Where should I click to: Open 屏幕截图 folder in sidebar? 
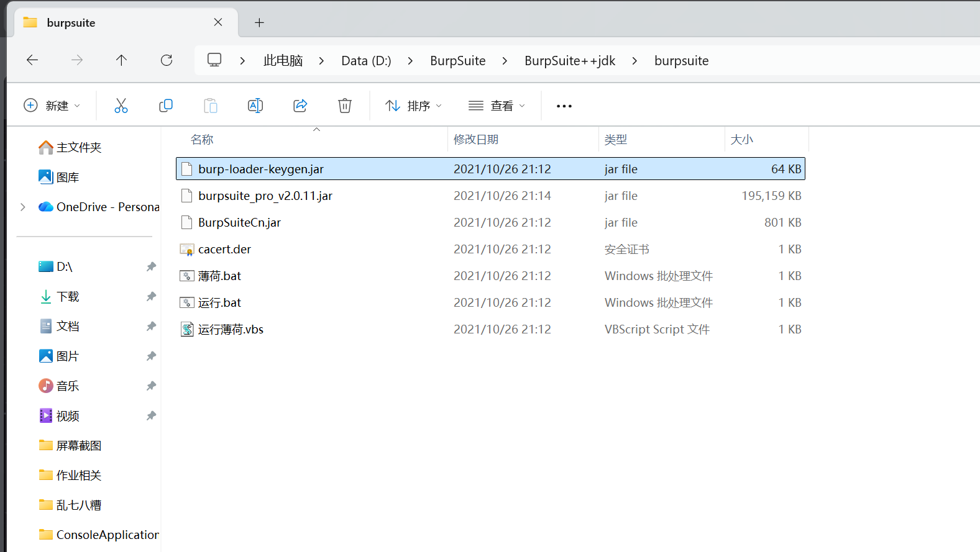70,445
